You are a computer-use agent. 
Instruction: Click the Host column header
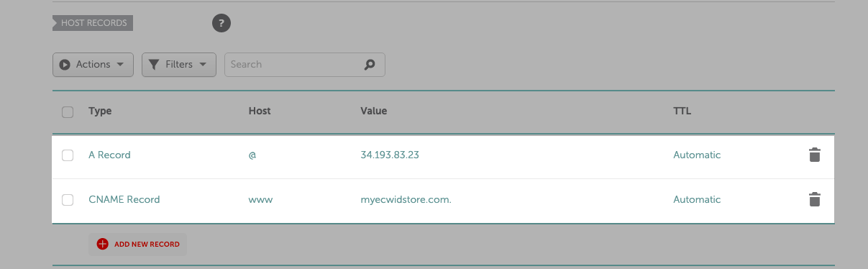point(260,111)
